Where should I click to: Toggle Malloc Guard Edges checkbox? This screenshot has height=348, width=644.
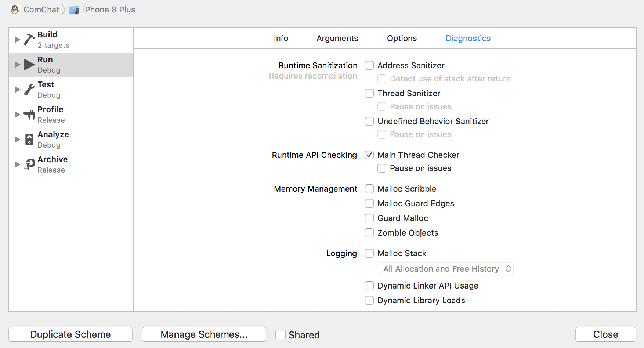(x=369, y=203)
